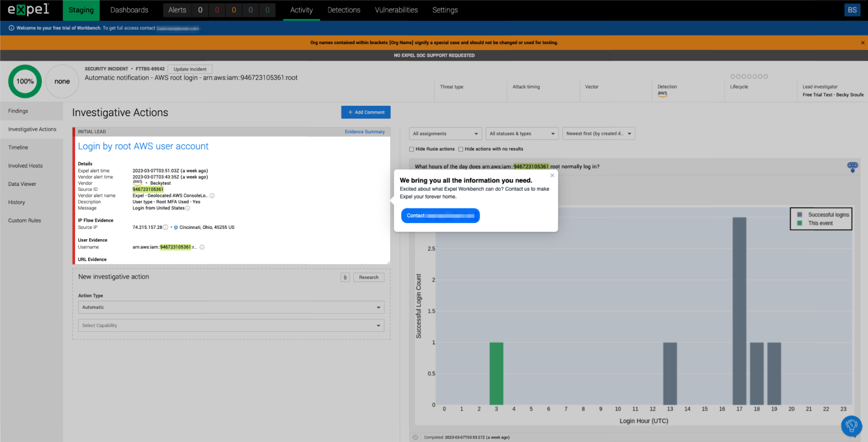The width and height of the screenshot is (868, 442).
Task: Open the All statuses & types dropdown
Action: 522,134
